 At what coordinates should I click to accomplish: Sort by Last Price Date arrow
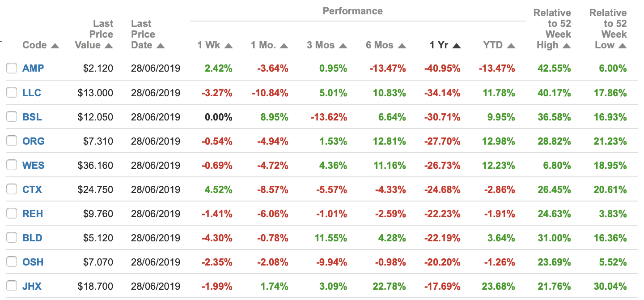coord(161,46)
